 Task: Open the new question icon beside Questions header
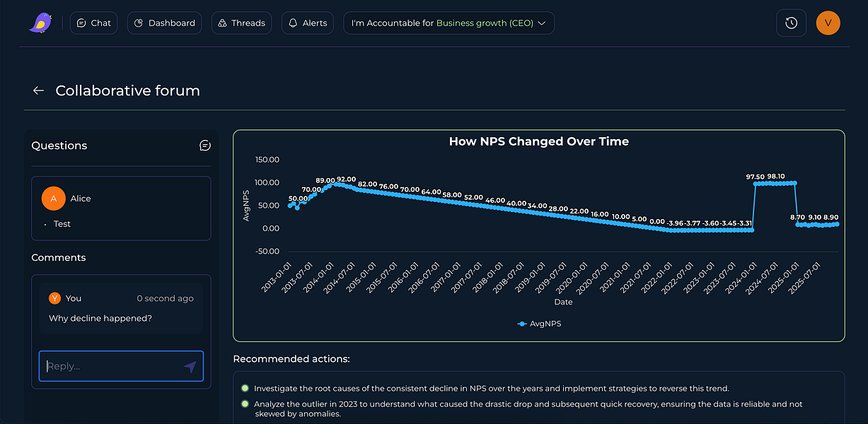205,145
